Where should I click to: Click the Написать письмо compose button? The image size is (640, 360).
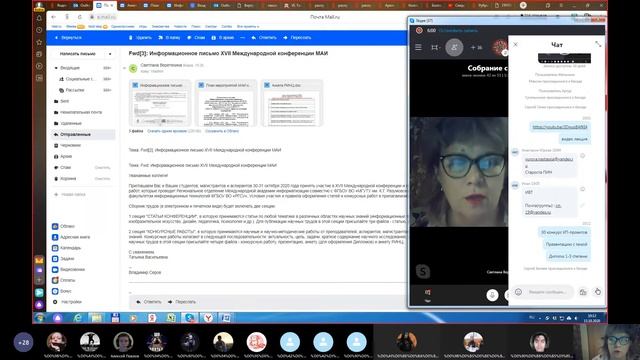click(78, 54)
